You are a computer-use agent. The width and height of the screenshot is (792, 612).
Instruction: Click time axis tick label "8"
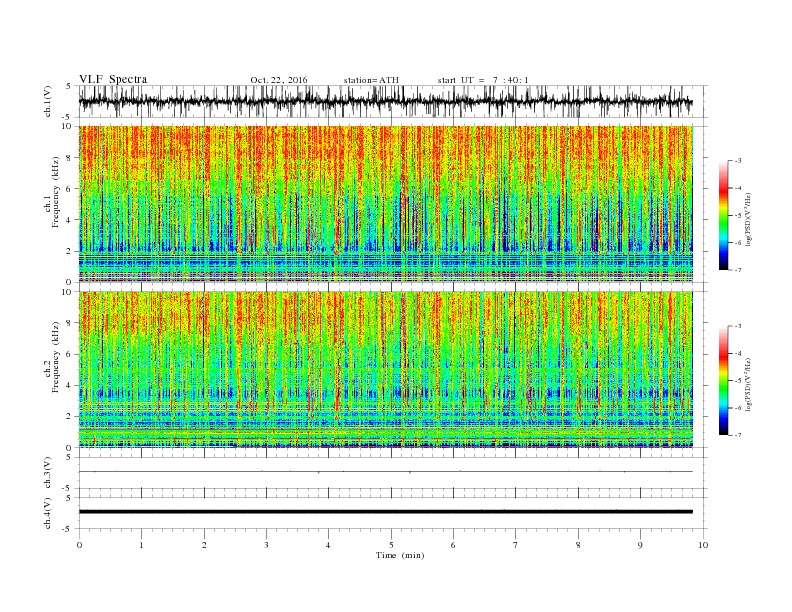578,545
